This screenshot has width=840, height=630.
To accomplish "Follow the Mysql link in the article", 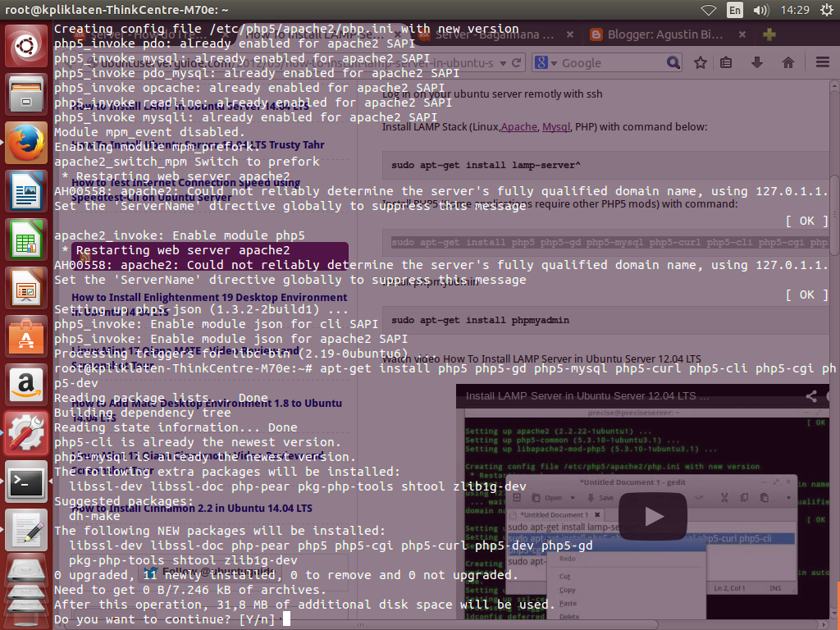I will pos(555,127).
